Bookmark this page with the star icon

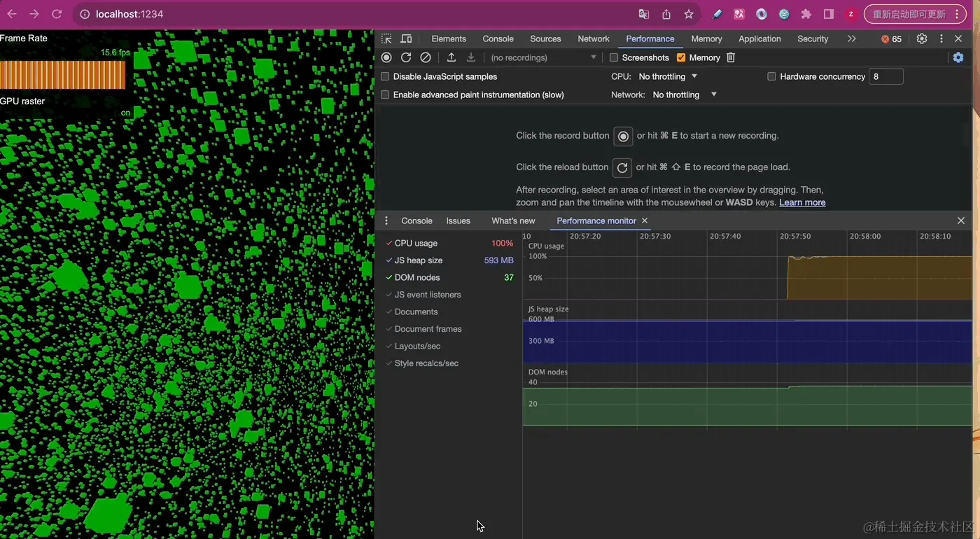point(689,14)
